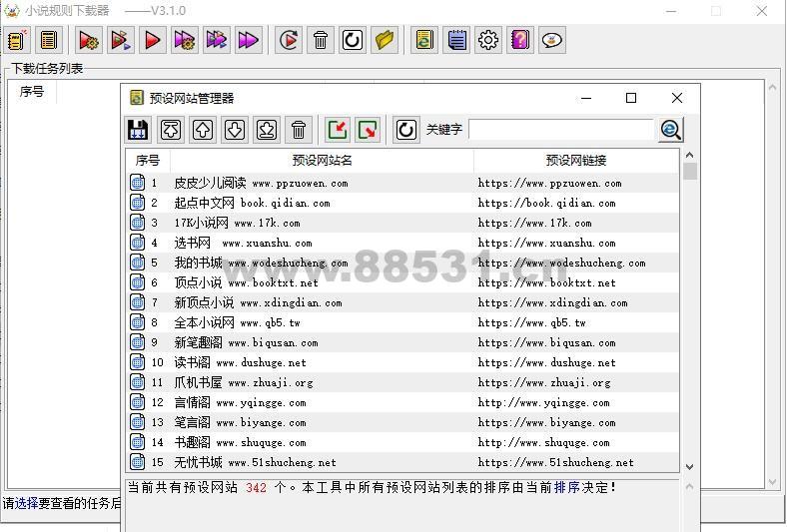Click the 预设网链接 column header
The height and width of the screenshot is (532, 787).
(576, 160)
